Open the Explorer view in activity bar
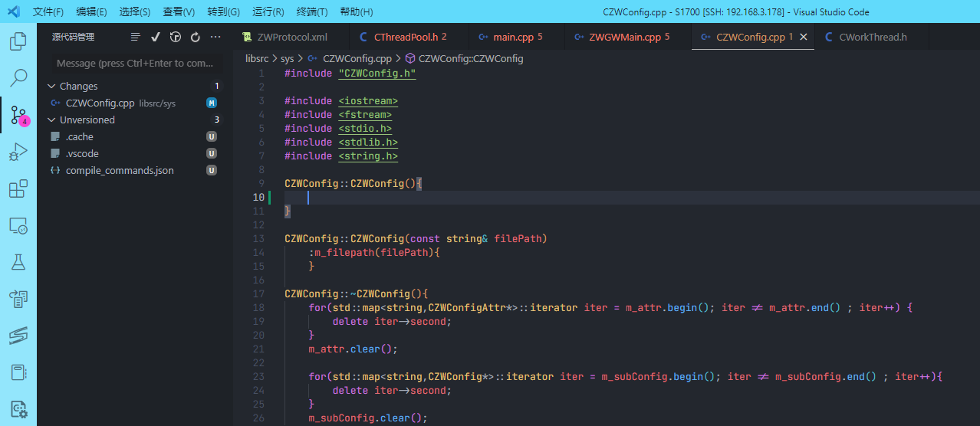 [18, 41]
